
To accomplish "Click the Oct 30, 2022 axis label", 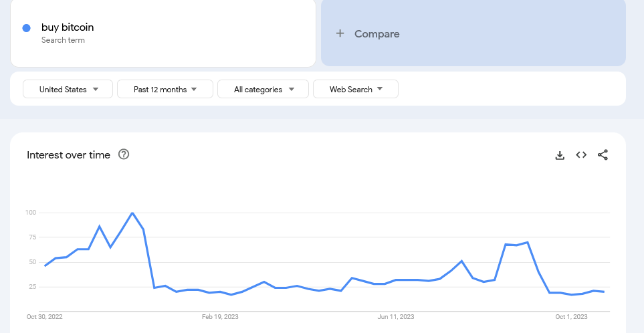I will click(45, 317).
